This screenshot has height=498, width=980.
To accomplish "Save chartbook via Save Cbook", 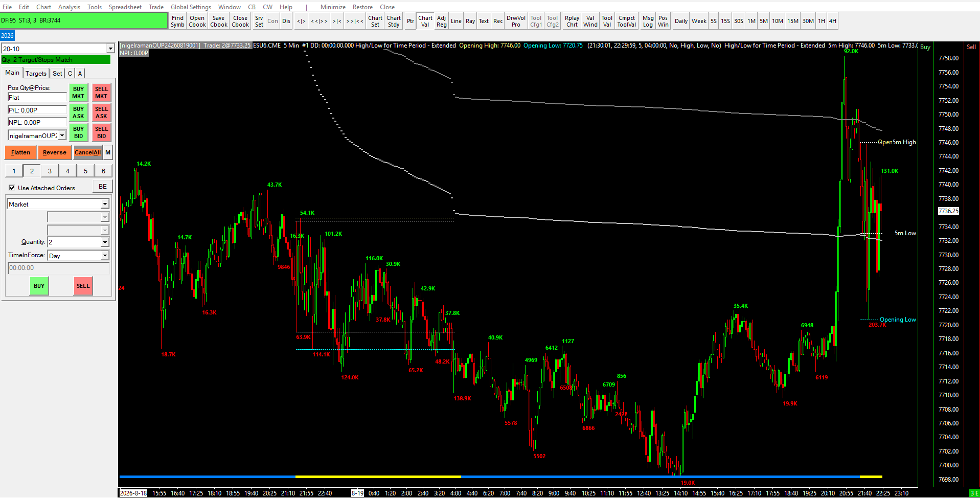I will [219, 21].
